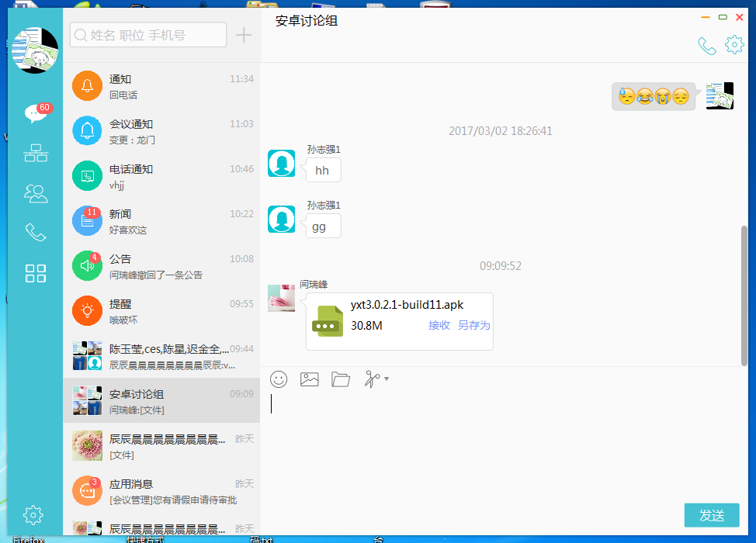756x543 pixels.
Task: Click the send image icon
Action: point(310,379)
